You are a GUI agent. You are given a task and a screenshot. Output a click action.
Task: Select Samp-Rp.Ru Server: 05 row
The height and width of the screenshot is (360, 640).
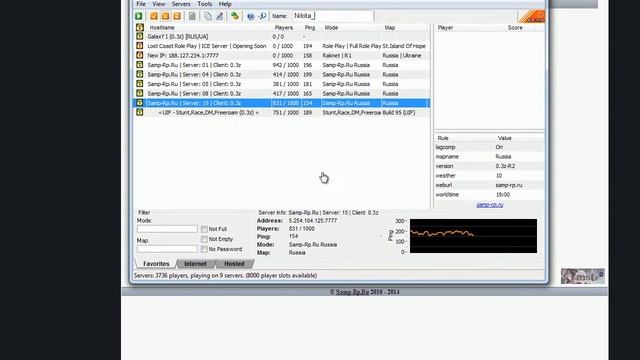coord(282,84)
